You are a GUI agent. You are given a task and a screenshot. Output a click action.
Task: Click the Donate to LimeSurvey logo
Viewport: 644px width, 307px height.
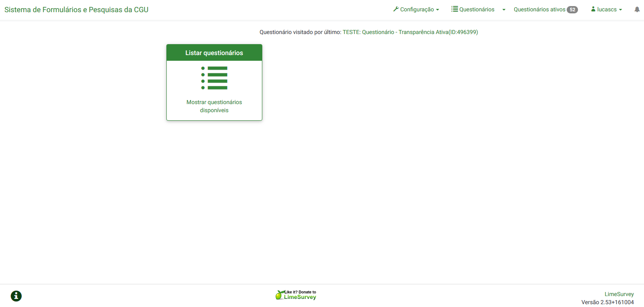click(296, 295)
